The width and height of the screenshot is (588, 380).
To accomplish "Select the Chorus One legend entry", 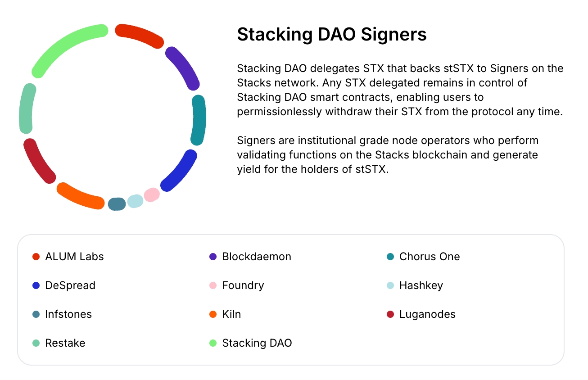I will click(x=429, y=257).
